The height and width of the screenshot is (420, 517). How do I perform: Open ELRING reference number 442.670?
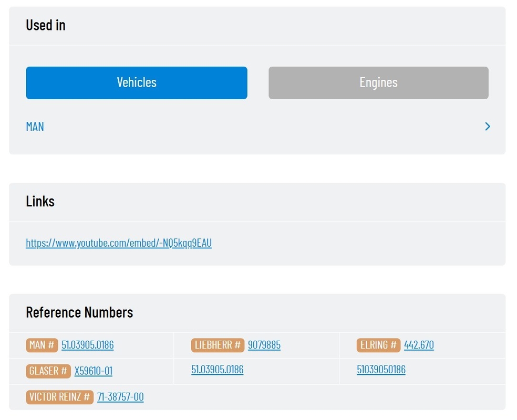(419, 345)
